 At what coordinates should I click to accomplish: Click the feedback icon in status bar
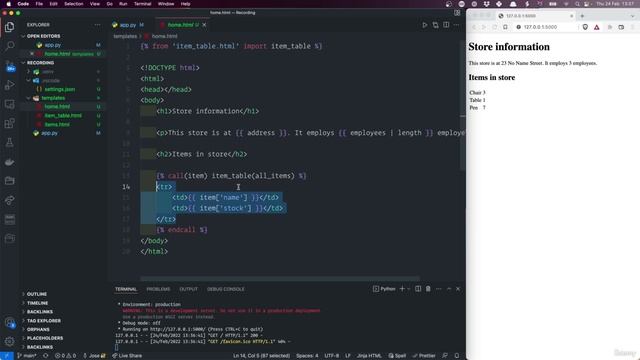coord(445,356)
